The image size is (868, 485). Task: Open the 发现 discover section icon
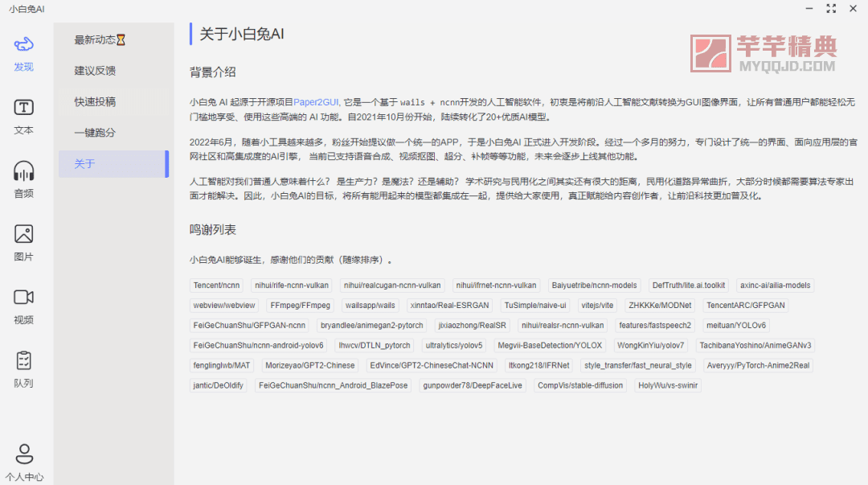24,44
